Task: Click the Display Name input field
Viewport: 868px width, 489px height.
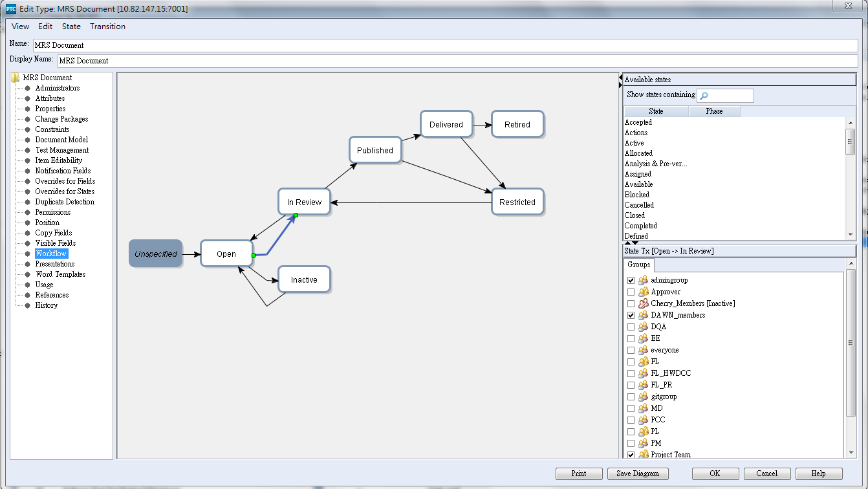Action: pyautogui.click(x=457, y=61)
